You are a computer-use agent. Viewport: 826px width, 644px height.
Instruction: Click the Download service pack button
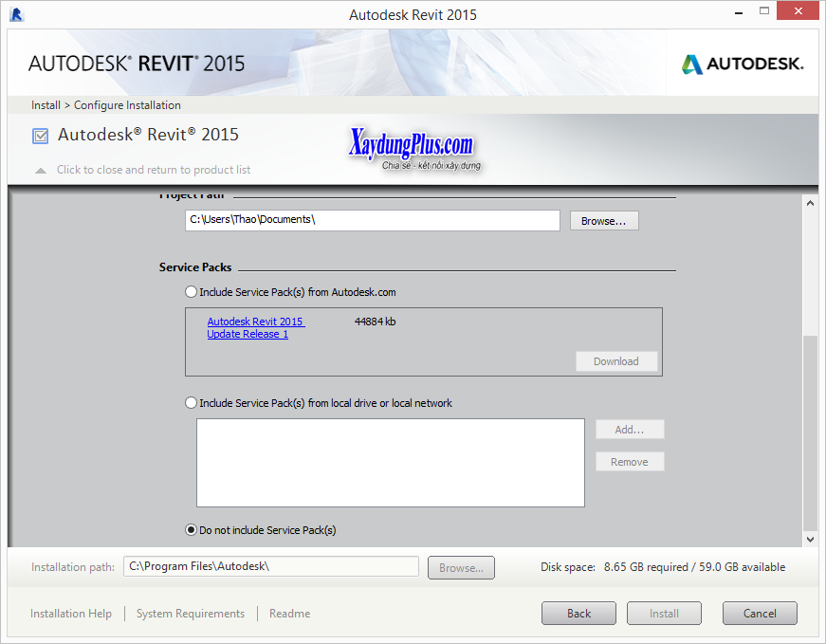click(615, 361)
